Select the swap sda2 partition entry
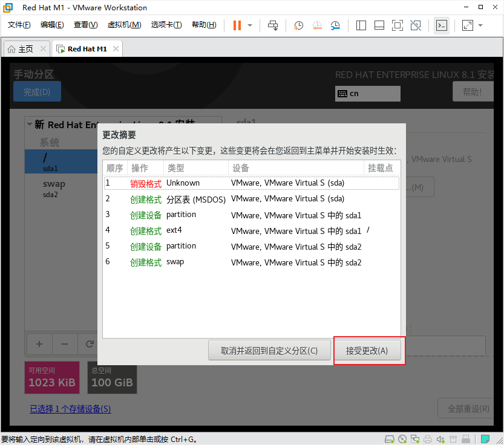 click(61, 188)
